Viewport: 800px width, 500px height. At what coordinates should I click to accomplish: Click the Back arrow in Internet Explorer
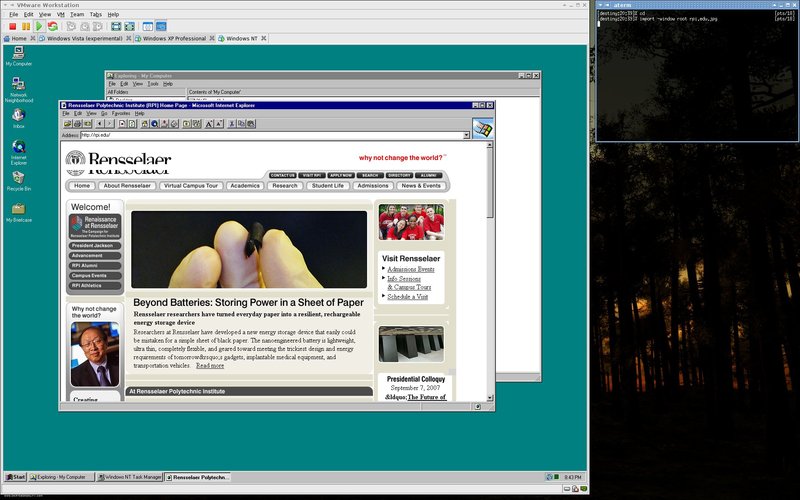point(99,123)
